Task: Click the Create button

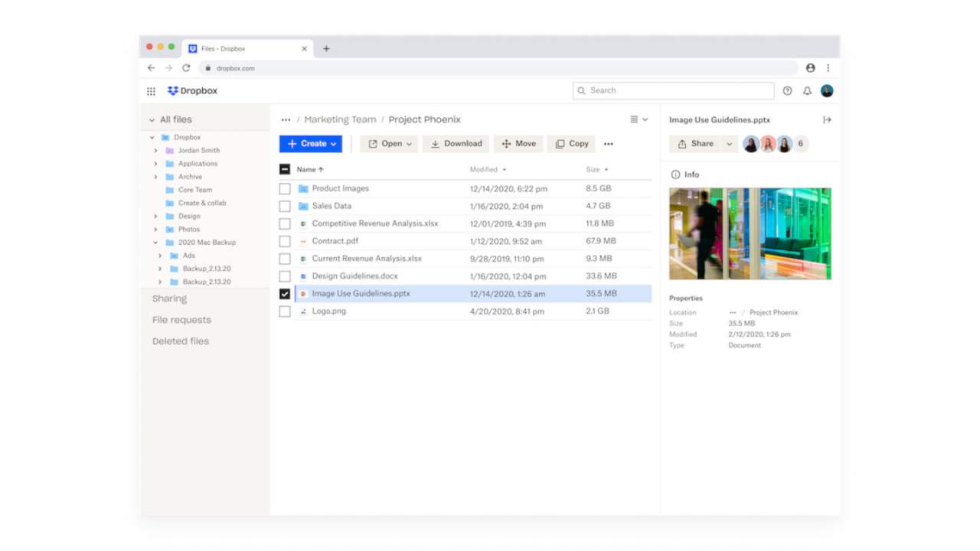Action: (x=311, y=144)
